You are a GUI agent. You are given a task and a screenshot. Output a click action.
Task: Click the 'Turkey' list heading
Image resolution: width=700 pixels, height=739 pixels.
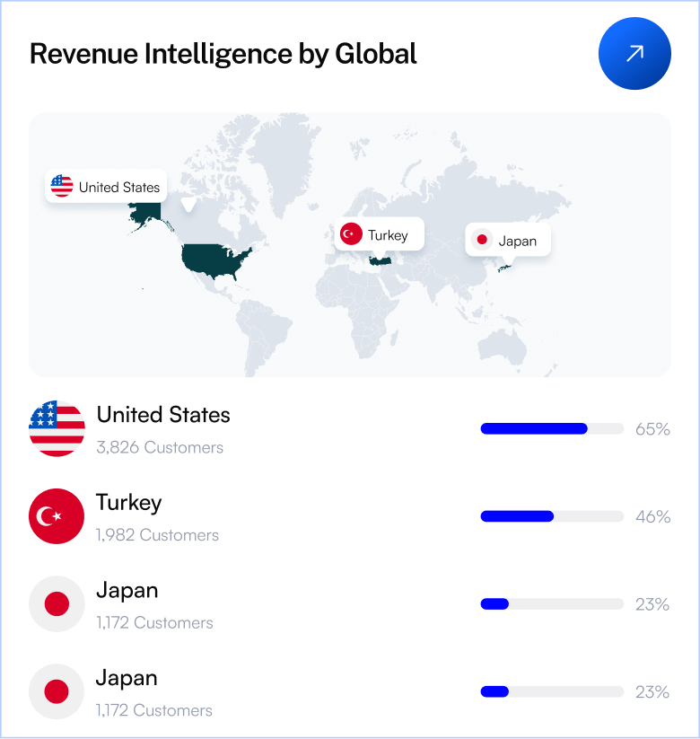tap(128, 503)
